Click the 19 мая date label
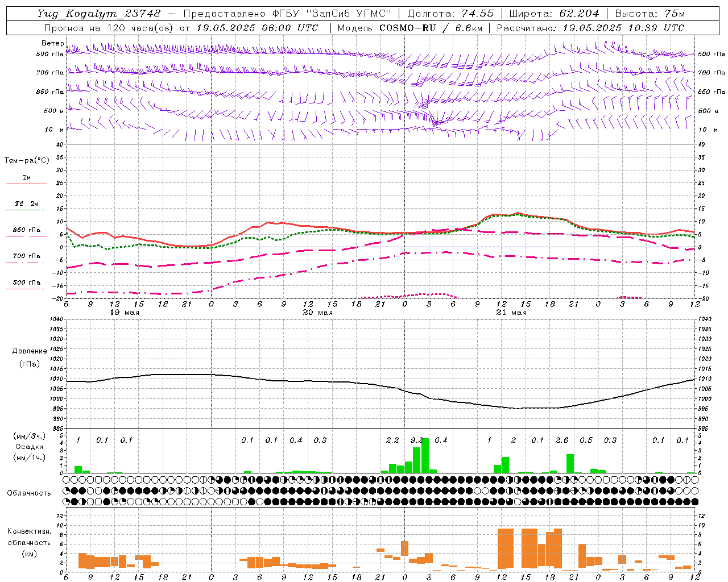 pyautogui.click(x=124, y=313)
